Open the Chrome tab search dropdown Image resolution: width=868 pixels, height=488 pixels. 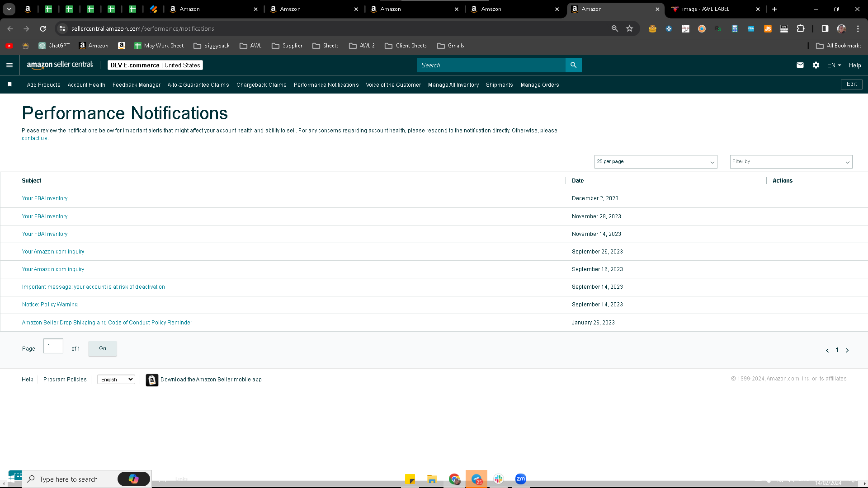point(9,9)
